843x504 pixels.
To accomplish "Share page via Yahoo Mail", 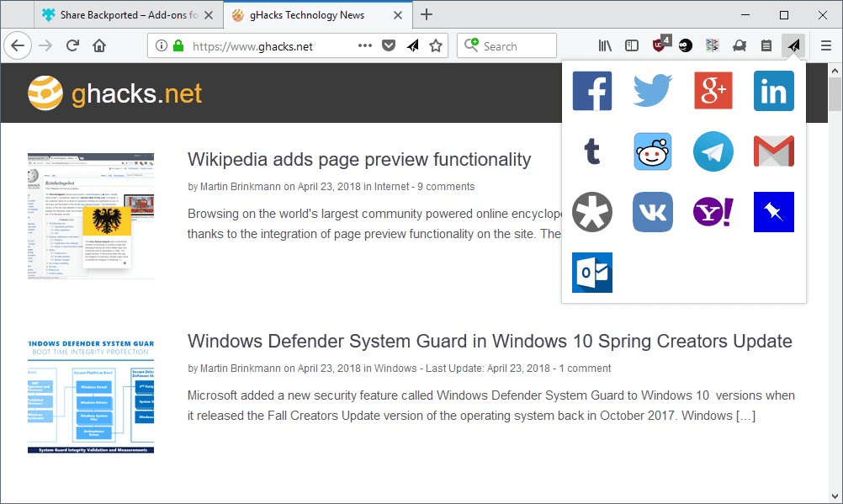I will (713, 212).
